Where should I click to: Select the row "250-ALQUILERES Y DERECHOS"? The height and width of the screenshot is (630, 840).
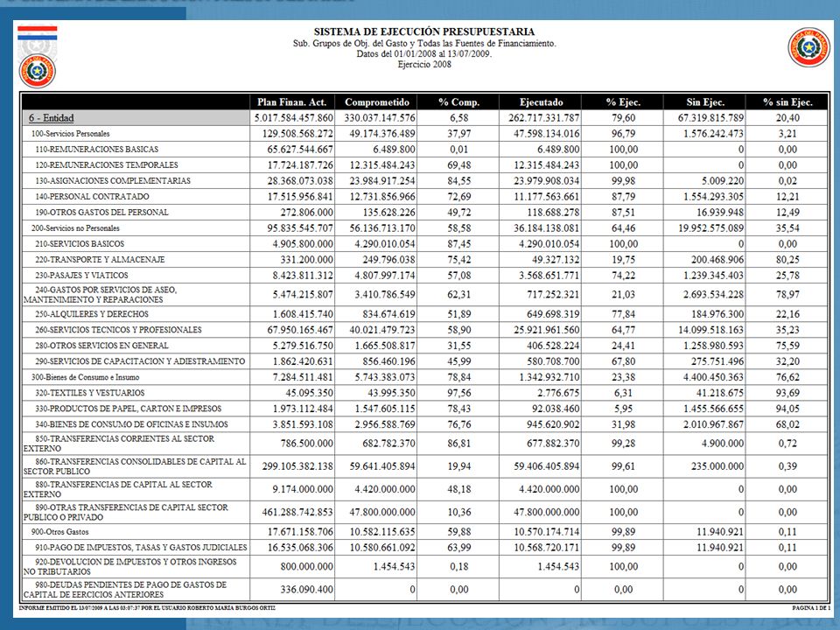pos(424,314)
